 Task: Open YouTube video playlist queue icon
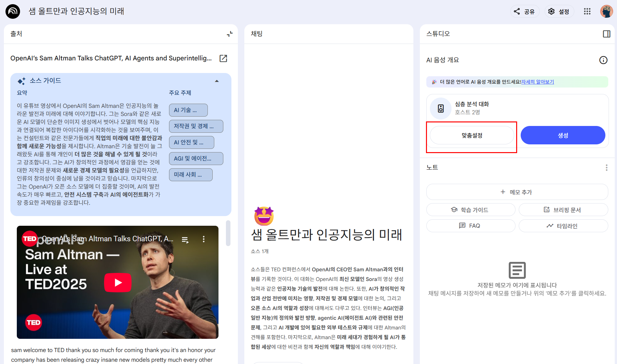point(185,239)
